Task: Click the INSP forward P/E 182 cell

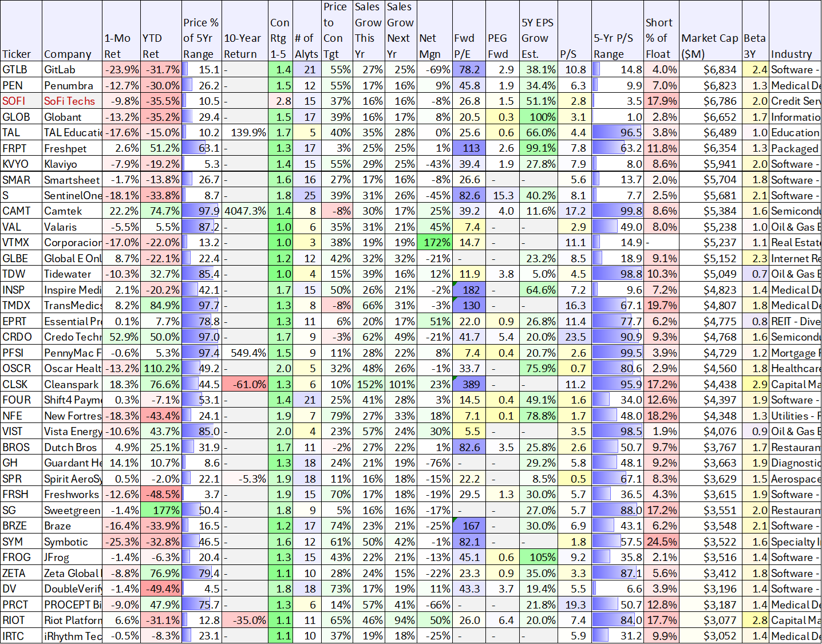Action: 469,290
